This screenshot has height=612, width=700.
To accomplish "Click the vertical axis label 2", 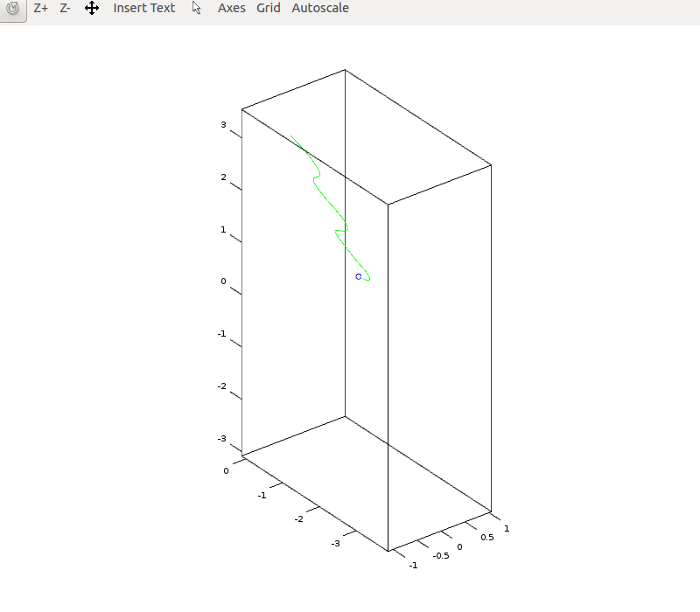I will [x=223, y=177].
